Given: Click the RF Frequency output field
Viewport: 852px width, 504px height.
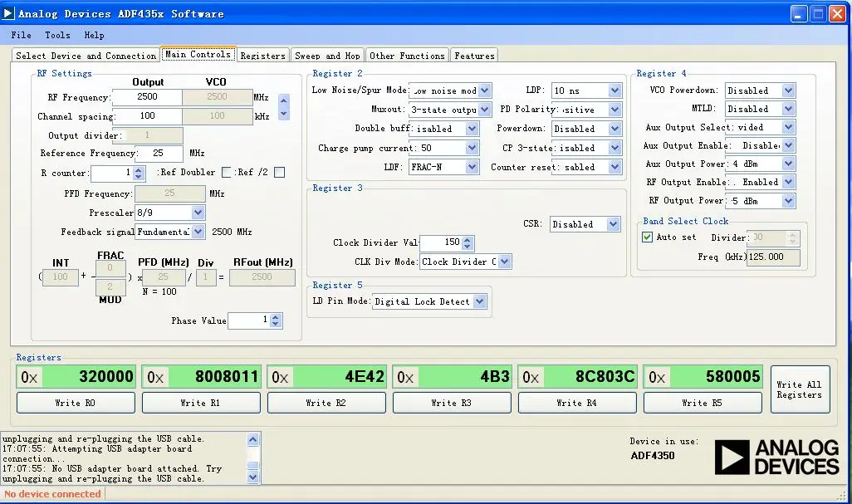Looking at the screenshot, I should pos(148,97).
